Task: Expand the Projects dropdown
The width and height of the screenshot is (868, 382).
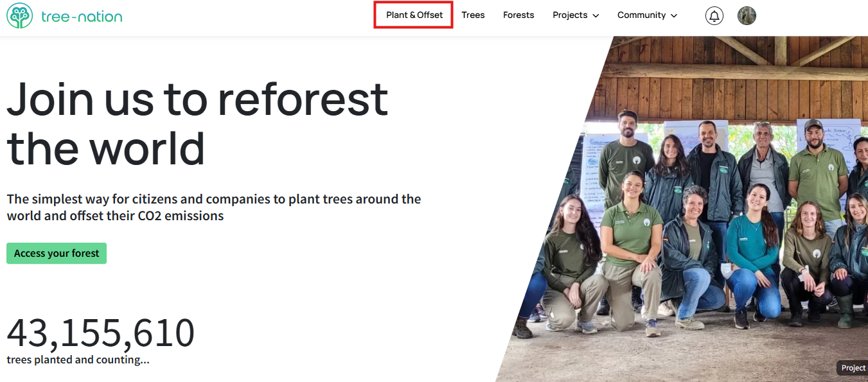Action: tap(576, 15)
